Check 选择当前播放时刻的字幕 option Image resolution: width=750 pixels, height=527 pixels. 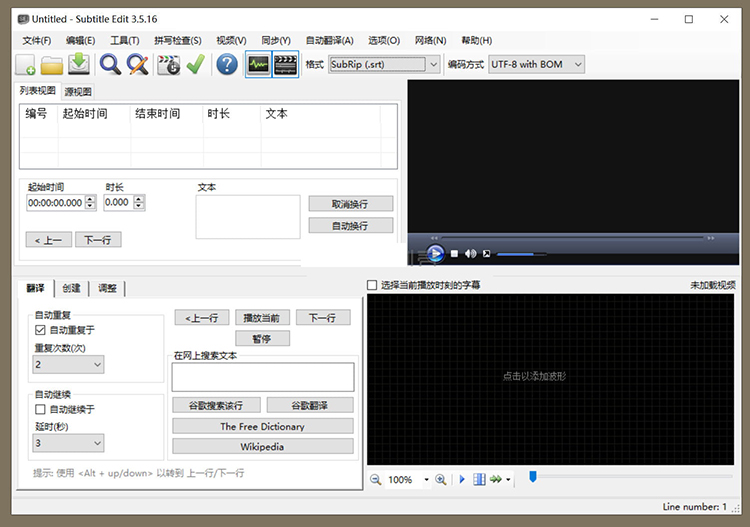pos(373,285)
